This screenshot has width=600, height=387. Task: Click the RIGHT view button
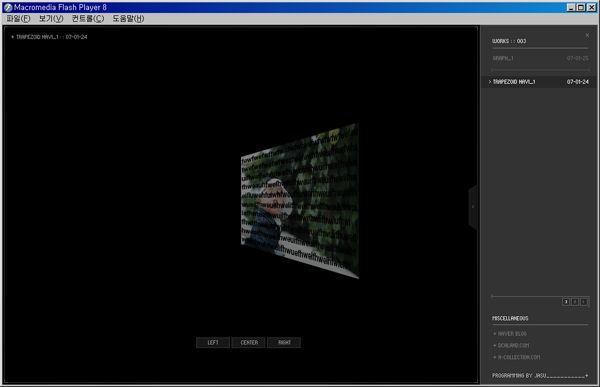[x=284, y=342]
